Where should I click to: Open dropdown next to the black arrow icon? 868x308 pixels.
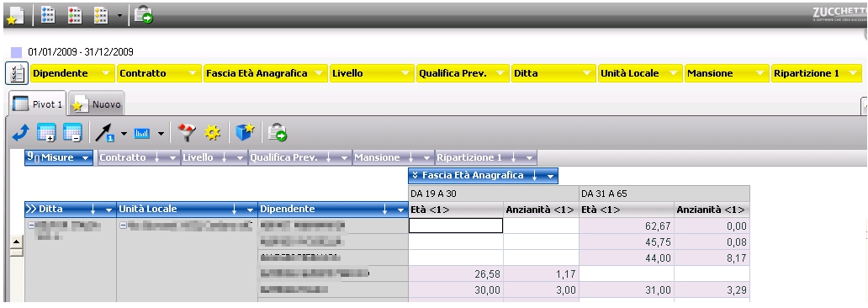tap(124, 134)
